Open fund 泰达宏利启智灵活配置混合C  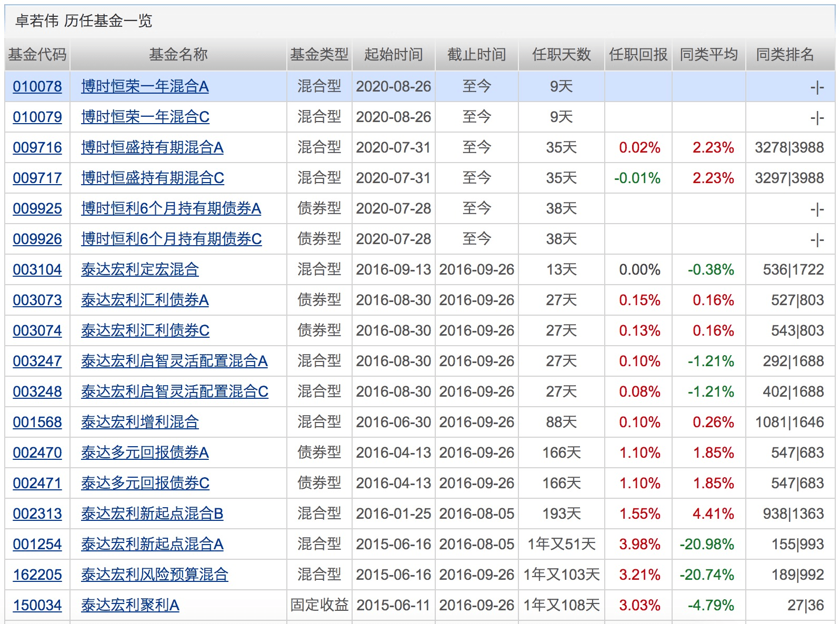175,391
